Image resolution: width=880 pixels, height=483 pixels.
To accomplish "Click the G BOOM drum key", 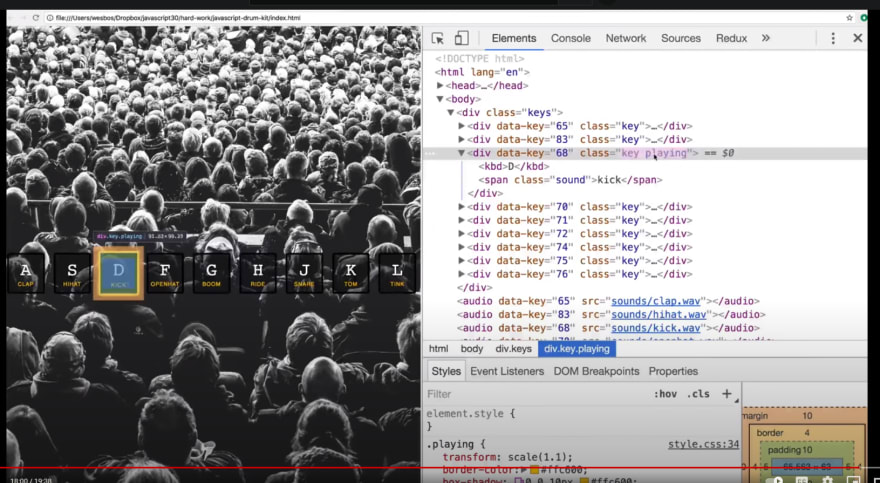I will coord(211,273).
